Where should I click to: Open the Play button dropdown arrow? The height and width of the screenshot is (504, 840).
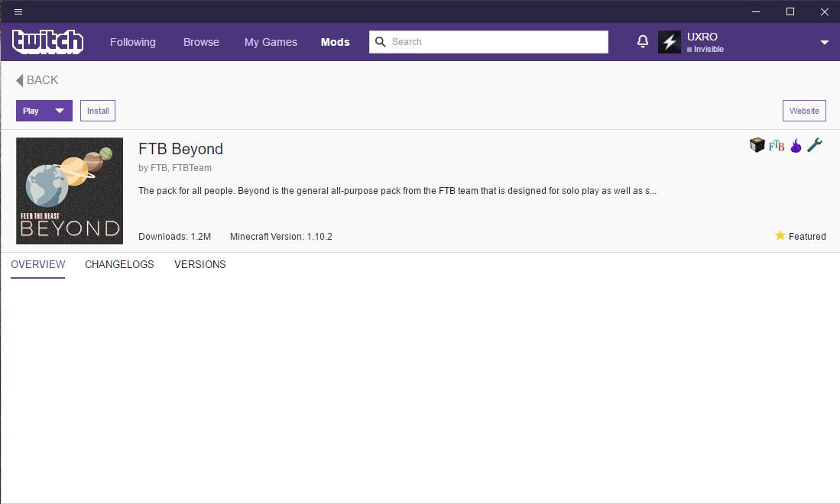(x=60, y=111)
